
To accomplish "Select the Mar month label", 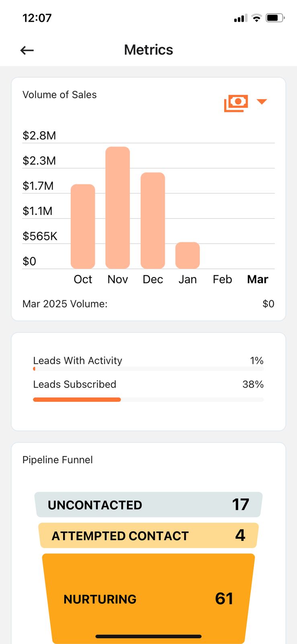I will coord(258,279).
